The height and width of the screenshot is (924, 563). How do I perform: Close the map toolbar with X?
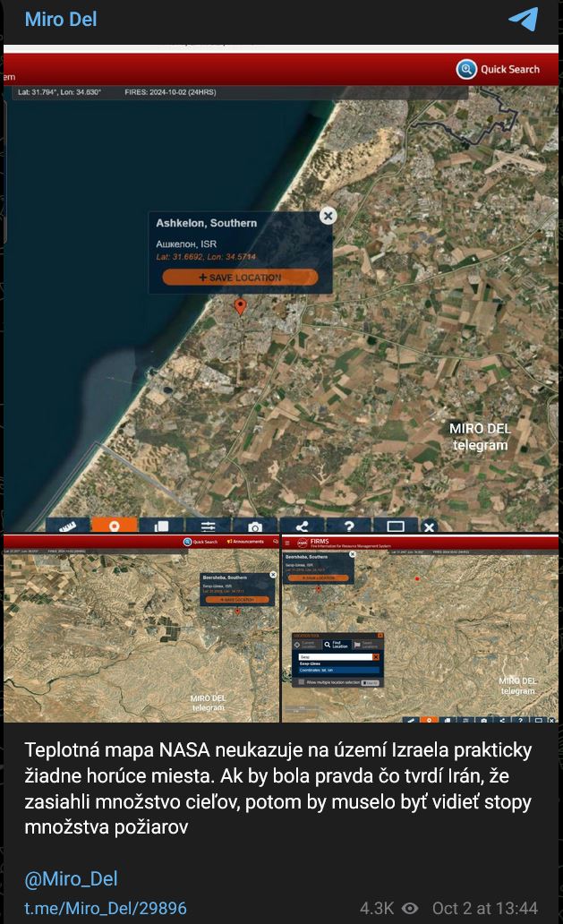tap(429, 526)
